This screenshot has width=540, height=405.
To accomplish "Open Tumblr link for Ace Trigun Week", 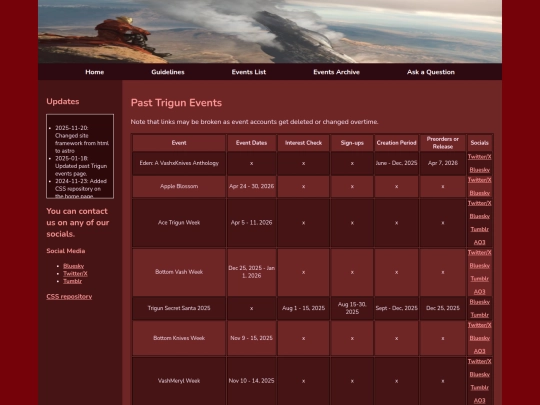I will tap(479, 229).
